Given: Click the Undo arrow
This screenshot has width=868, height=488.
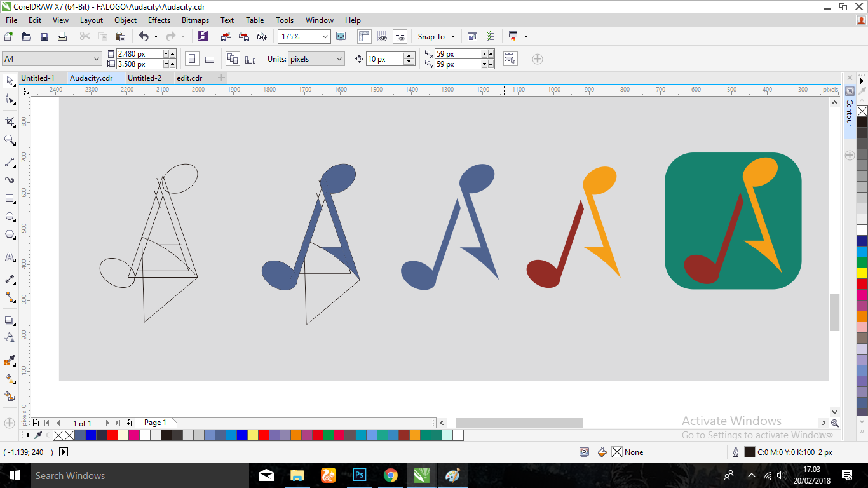Looking at the screenshot, I should (x=144, y=37).
